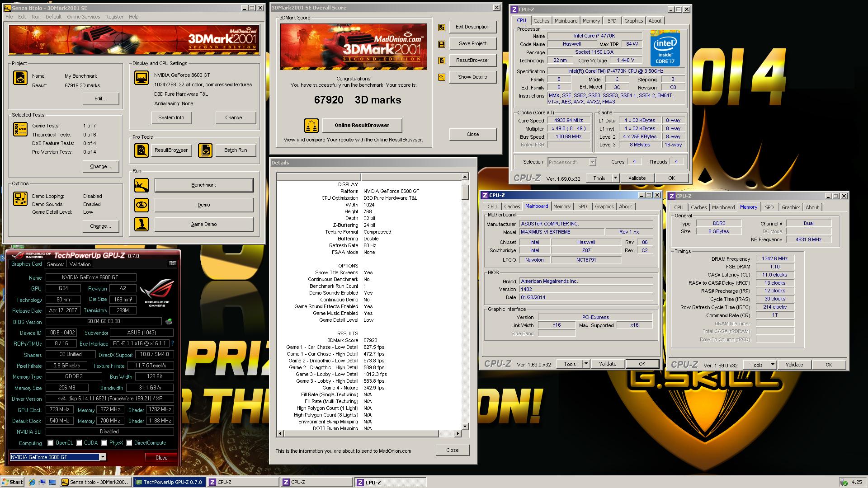This screenshot has height=488, width=868.
Task: Click the Selected Tests checklist icon
Action: tap(20, 129)
